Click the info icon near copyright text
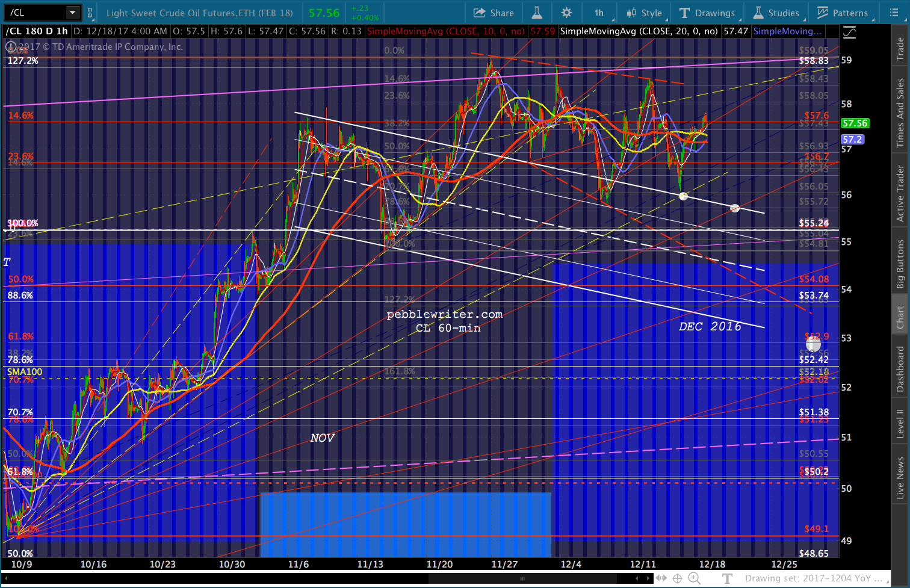The image size is (910, 588). point(10,46)
